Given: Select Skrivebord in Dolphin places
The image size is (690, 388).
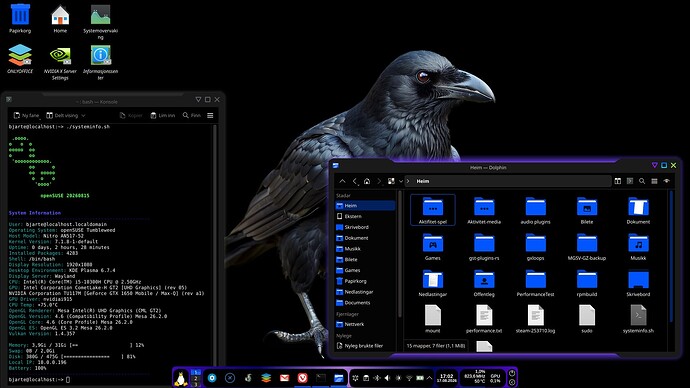Looking at the screenshot, I should point(365,227).
